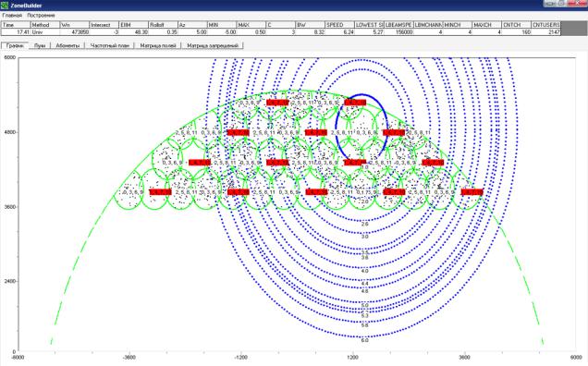Select the CNTCH cell 160
The width and height of the screenshot is (588, 366).
click(x=517, y=32)
